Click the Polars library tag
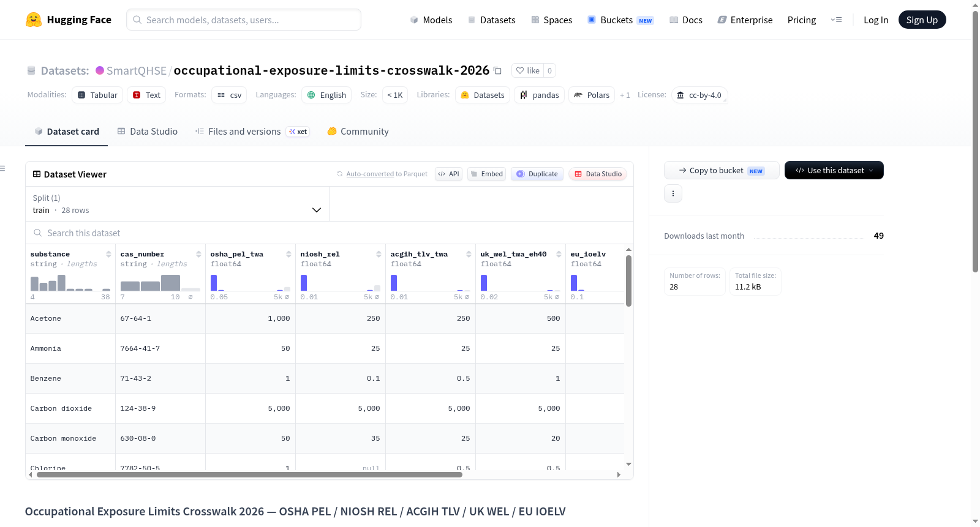The height and width of the screenshot is (527, 980). [x=592, y=95]
